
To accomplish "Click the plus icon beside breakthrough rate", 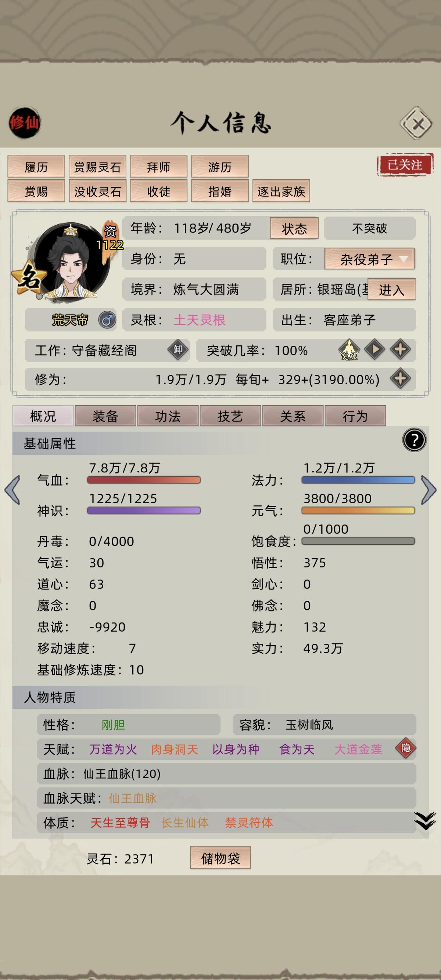I will (x=400, y=350).
